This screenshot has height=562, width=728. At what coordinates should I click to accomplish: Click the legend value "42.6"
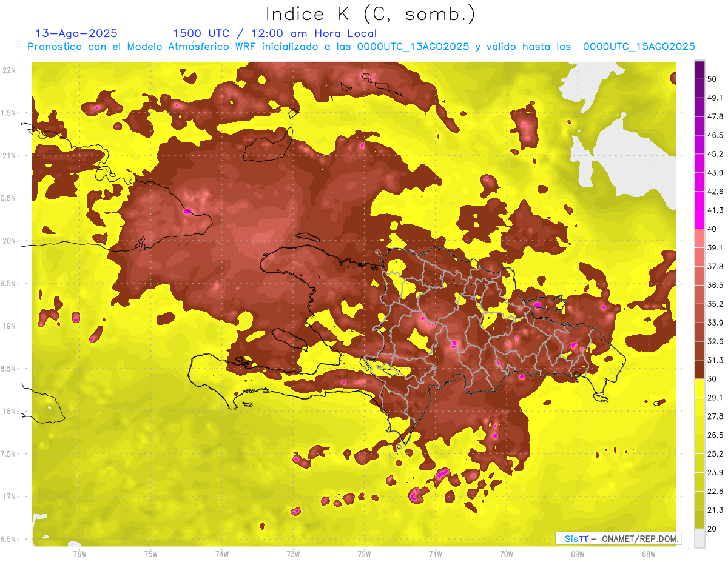(x=715, y=192)
